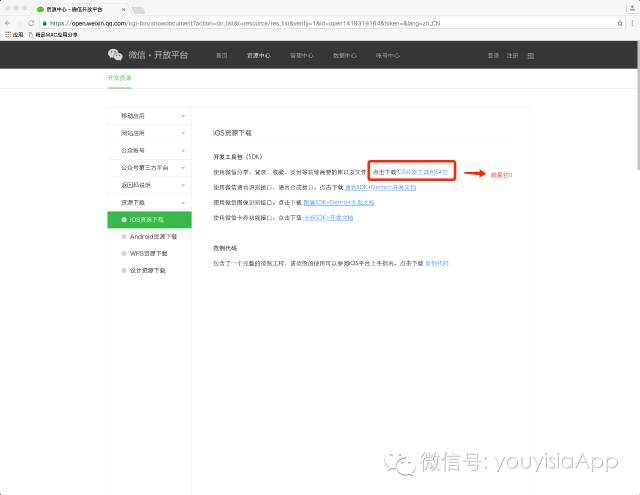
Task: Open the bookmarked MAC应用分享 page
Action: [53, 35]
